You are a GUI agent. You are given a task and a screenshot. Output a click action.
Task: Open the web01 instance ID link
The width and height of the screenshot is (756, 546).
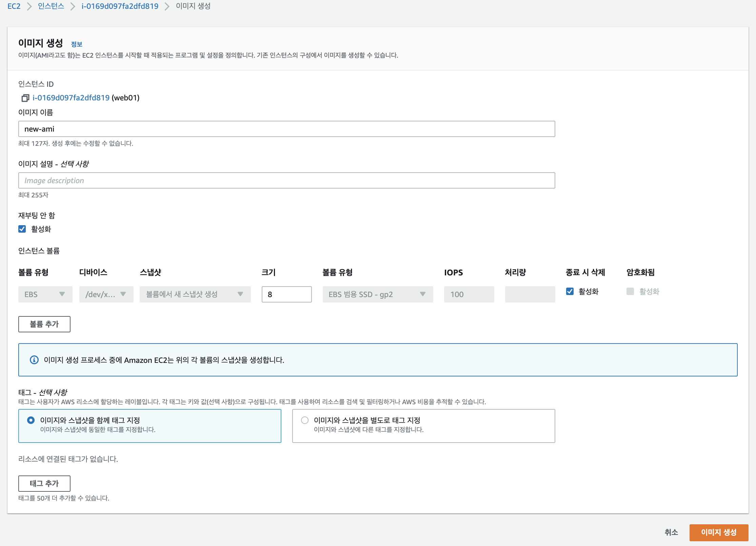(x=71, y=98)
